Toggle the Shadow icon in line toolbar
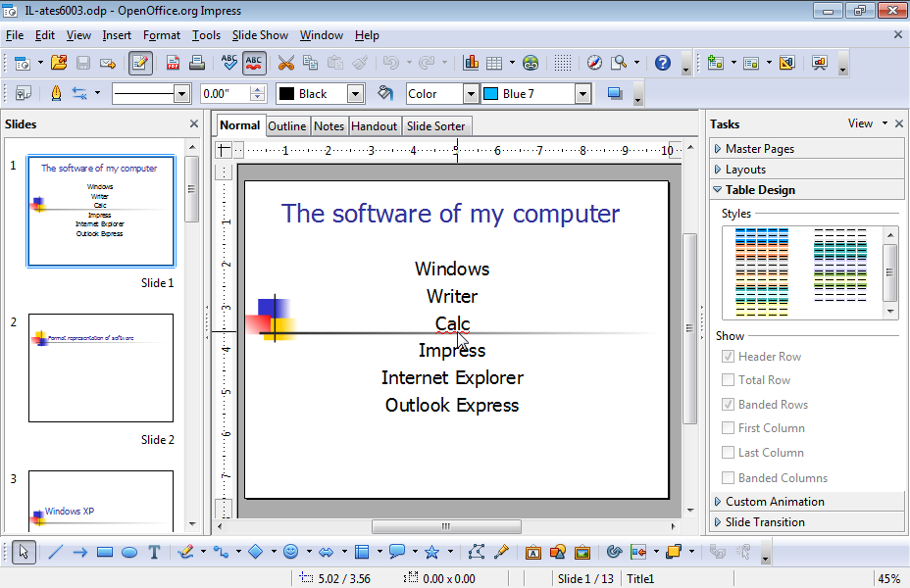Viewport: 910px width, 588px height. point(615,93)
